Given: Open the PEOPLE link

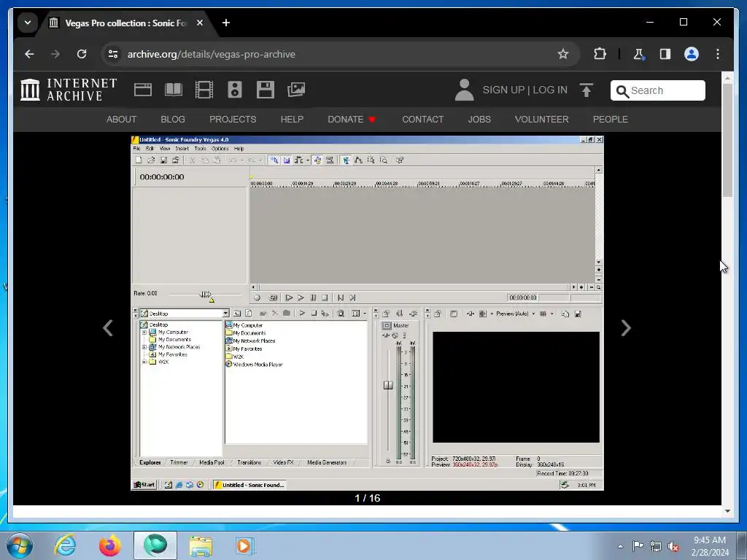Looking at the screenshot, I should pos(611,119).
